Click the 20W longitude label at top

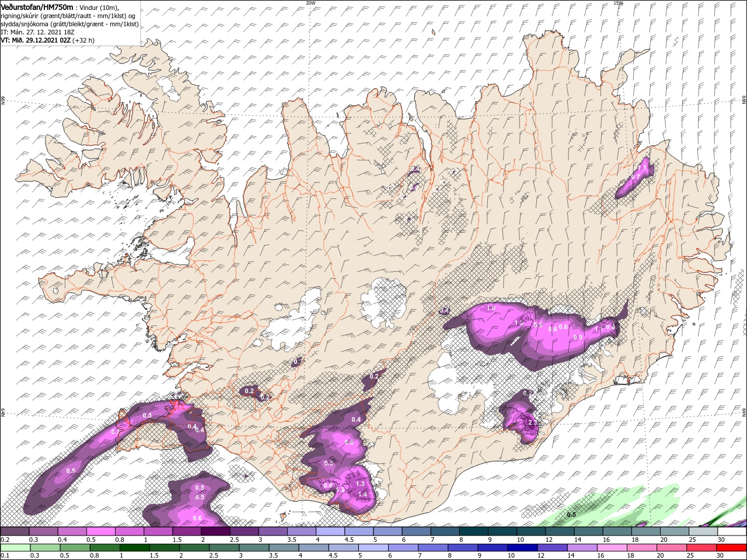point(310,3)
